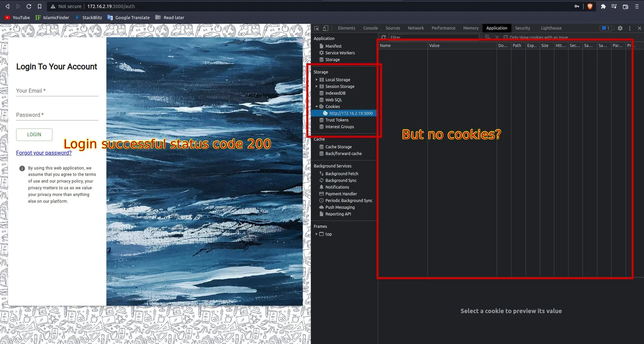Switch to the Elements tab

pos(346,28)
